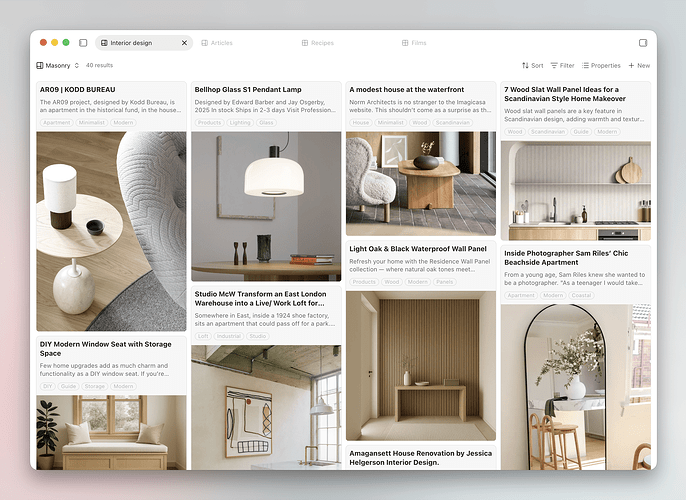This screenshot has height=500, width=686.
Task: Click the Bellhop pendant lamp image
Action: [266, 206]
